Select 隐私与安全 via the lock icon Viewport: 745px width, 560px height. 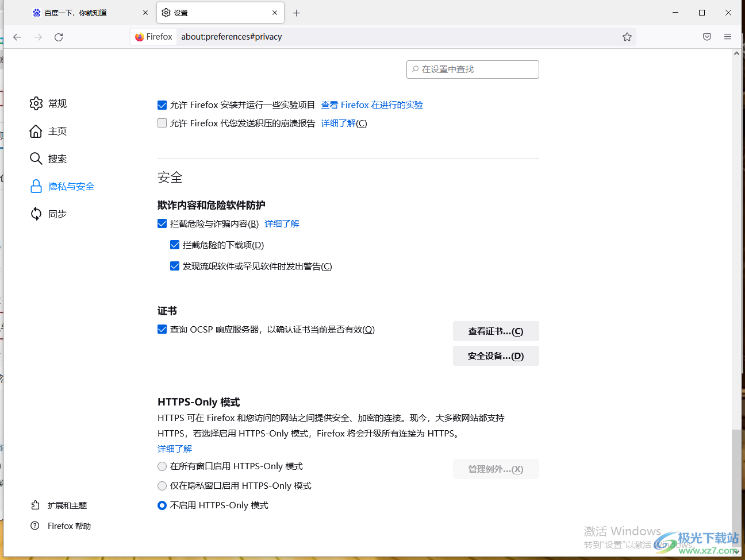(36, 186)
